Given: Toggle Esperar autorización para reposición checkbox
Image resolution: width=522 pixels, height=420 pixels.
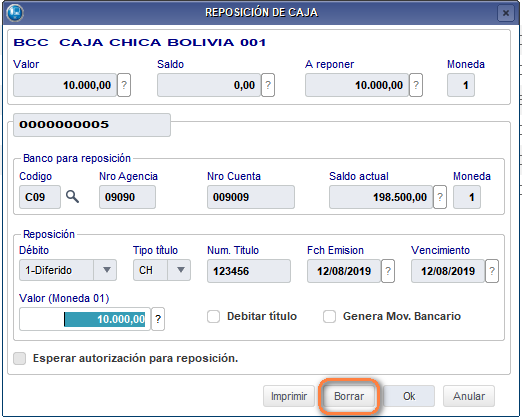Looking at the screenshot, I should (20, 358).
